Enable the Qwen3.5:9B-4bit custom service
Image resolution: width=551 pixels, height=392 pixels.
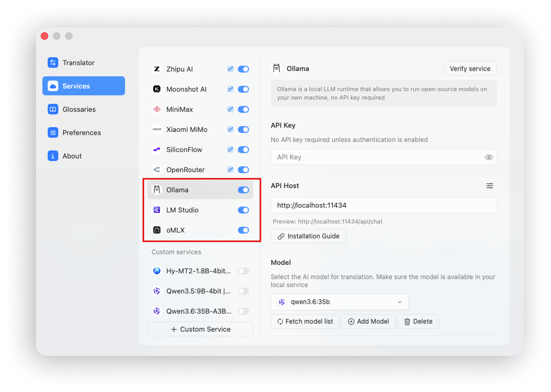pos(243,291)
